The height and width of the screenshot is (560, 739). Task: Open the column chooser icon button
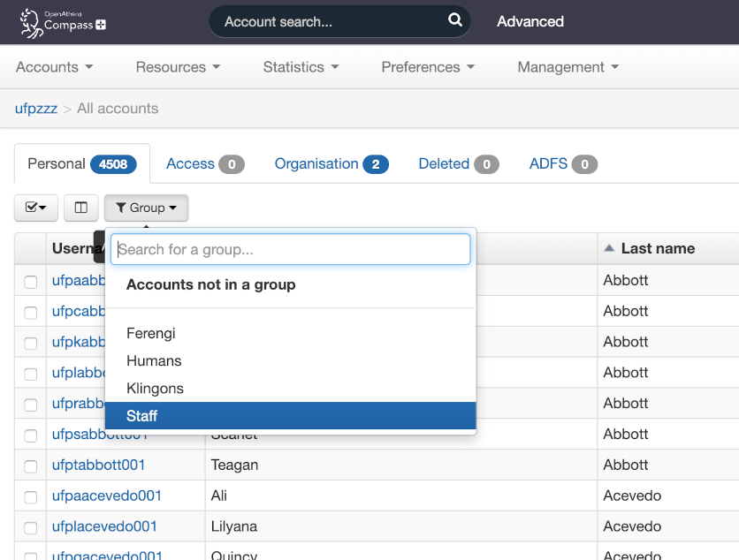[x=80, y=208]
